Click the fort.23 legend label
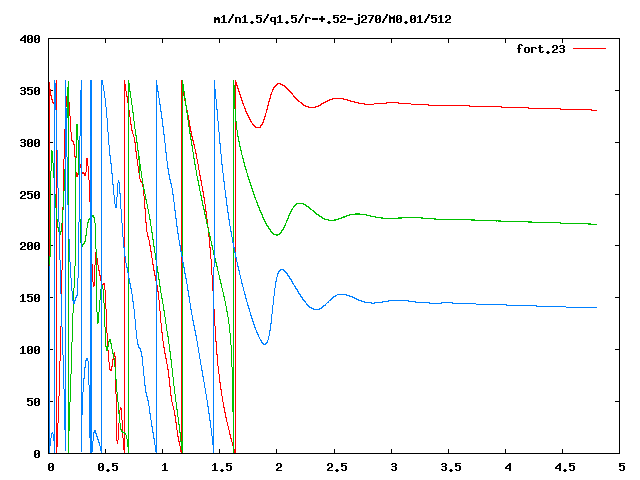This screenshot has width=640, height=480. coord(541,49)
